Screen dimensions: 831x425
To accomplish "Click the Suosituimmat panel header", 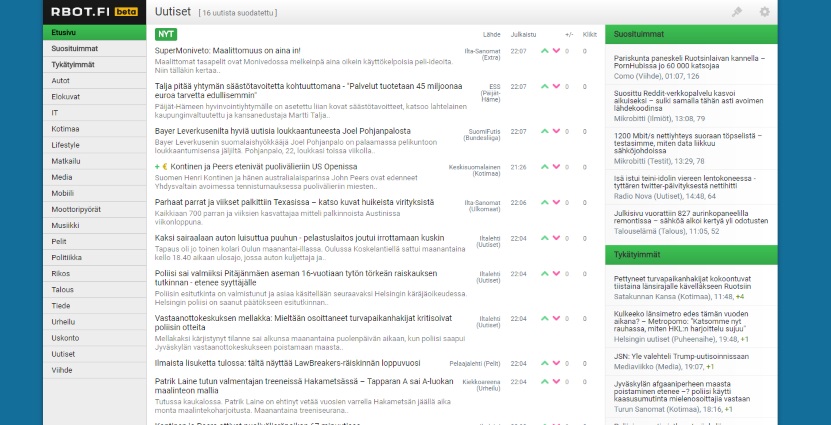I will (x=691, y=34).
